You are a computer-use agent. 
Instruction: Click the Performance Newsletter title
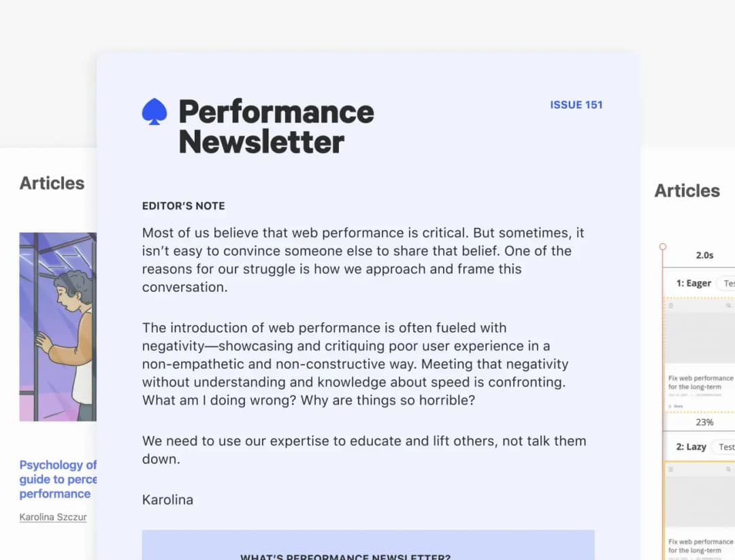276,127
